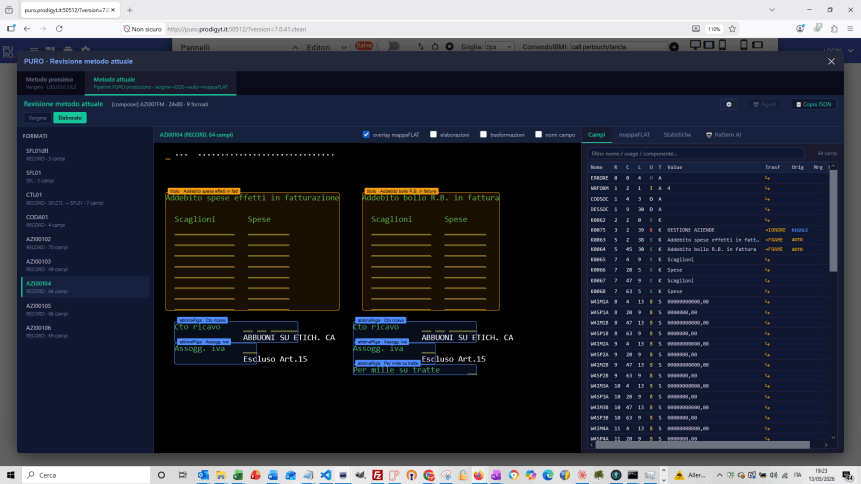The image size is (861, 484).
Task: Click the browser reload icon
Action: [59, 29]
